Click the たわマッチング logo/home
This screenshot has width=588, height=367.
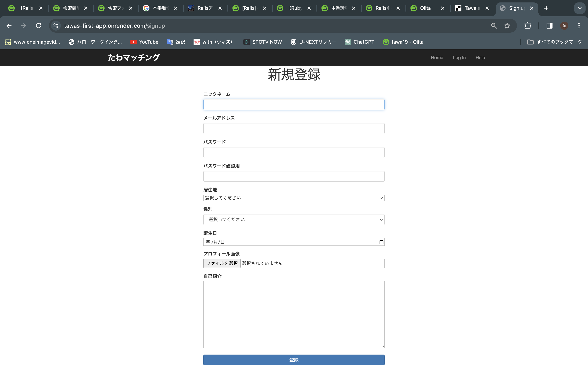tap(133, 57)
